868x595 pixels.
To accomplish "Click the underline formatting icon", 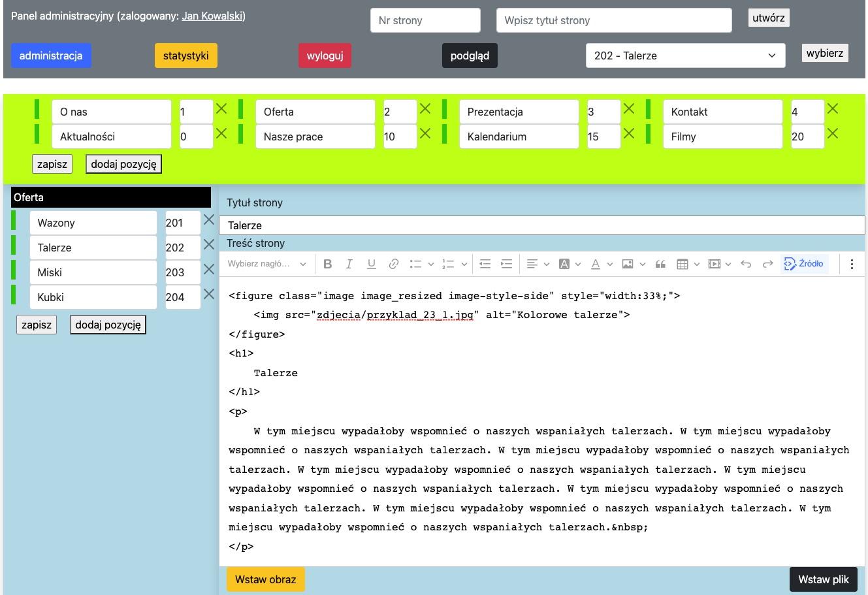I will coord(371,264).
